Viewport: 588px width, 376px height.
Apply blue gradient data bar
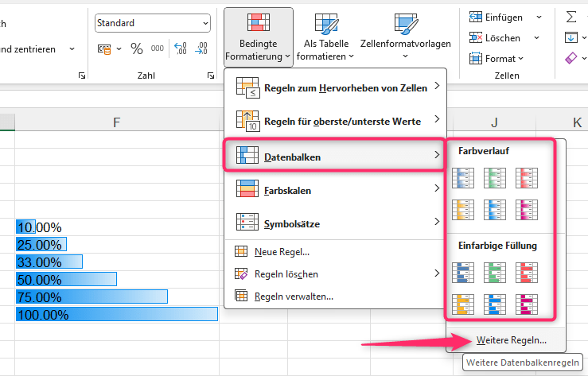tap(463, 178)
